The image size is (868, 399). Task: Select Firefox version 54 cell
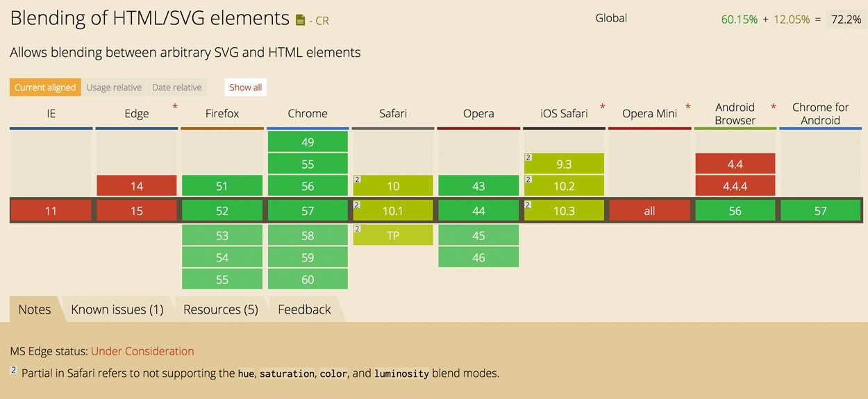[222, 257]
